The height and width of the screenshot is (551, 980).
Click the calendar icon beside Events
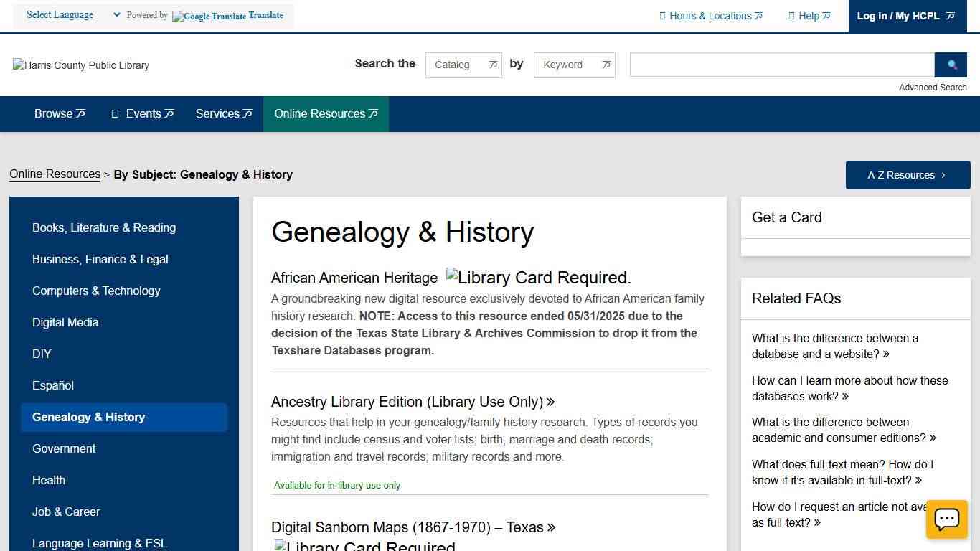pyautogui.click(x=116, y=113)
